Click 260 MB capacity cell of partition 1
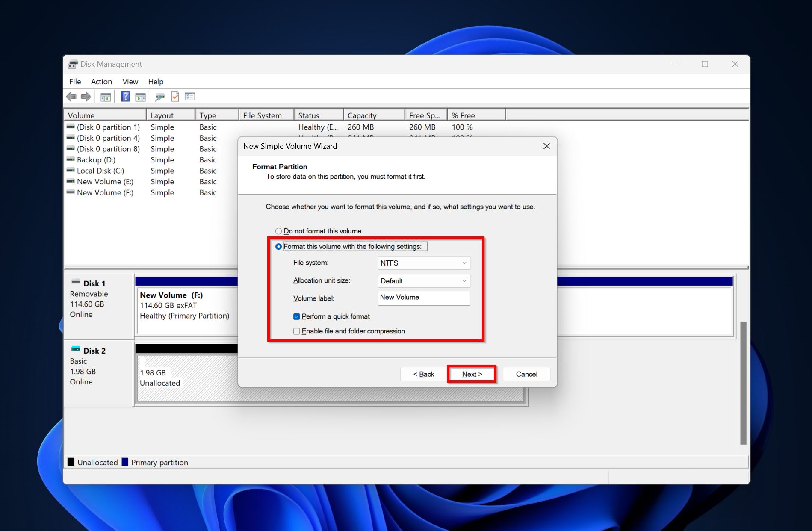 tap(360, 127)
